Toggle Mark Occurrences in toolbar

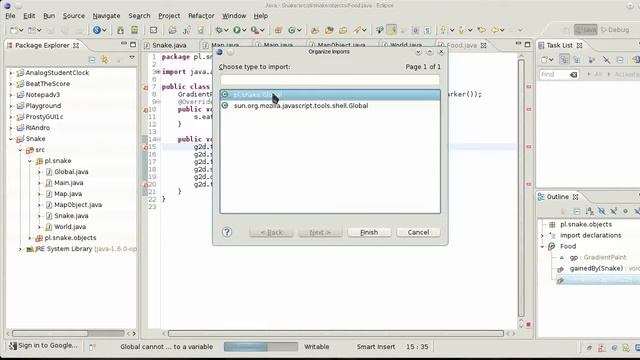coord(391,30)
